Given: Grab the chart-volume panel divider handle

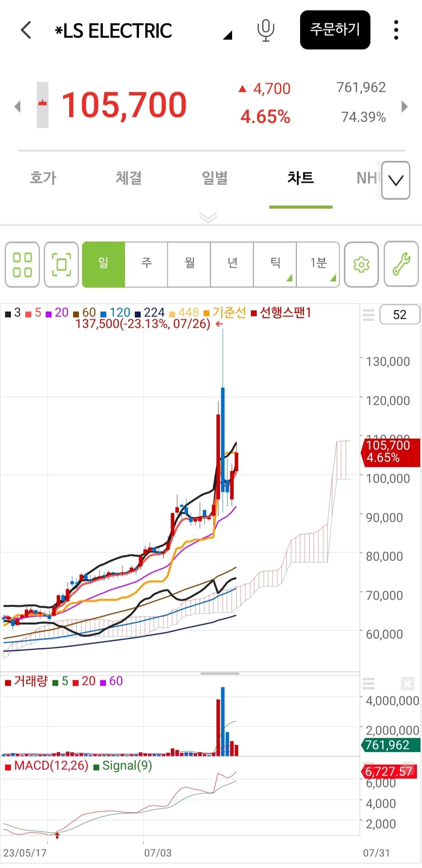Looking at the screenshot, I should [x=220, y=673].
